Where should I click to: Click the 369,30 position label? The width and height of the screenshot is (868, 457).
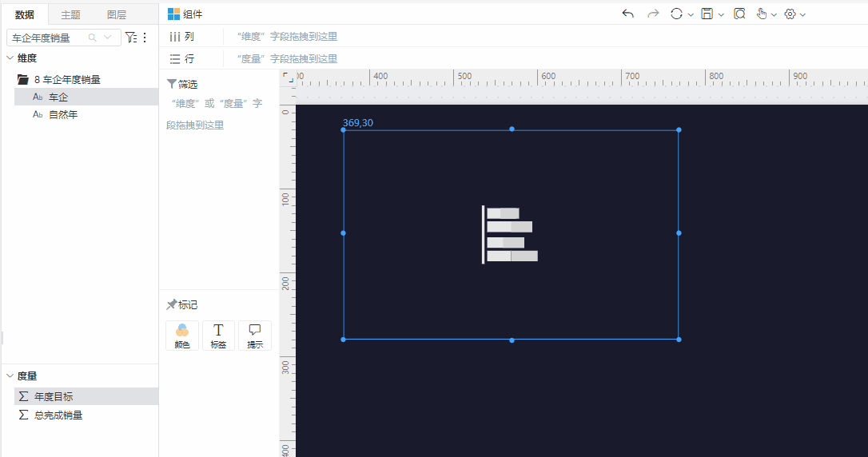tap(357, 123)
